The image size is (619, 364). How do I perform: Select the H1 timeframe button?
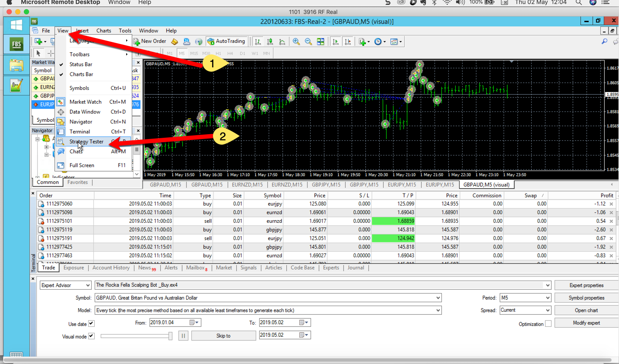[x=218, y=54]
